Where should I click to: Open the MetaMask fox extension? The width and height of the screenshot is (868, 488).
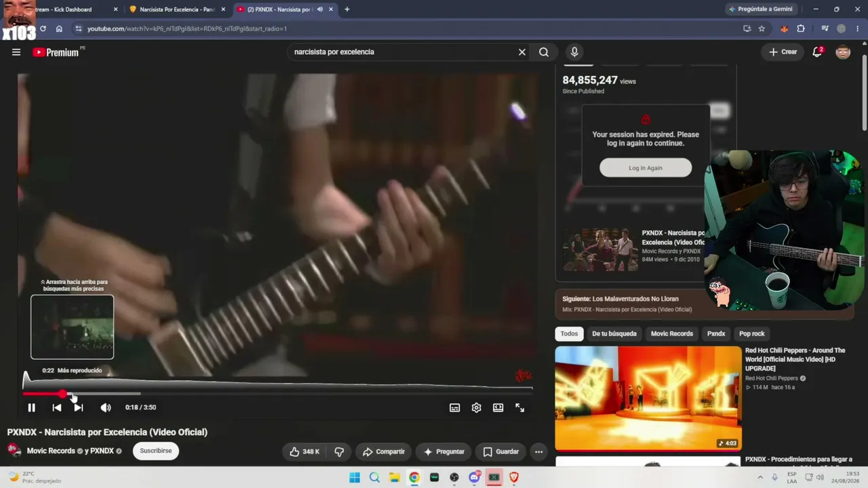click(785, 28)
